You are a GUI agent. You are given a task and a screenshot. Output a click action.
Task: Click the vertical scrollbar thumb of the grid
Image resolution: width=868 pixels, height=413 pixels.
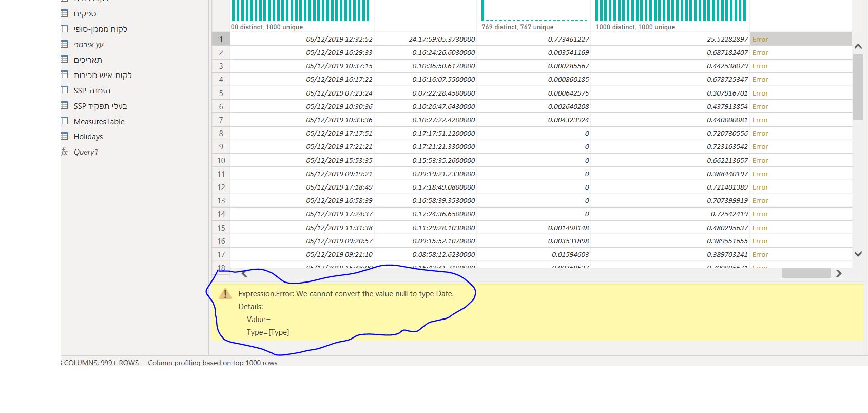click(x=858, y=87)
